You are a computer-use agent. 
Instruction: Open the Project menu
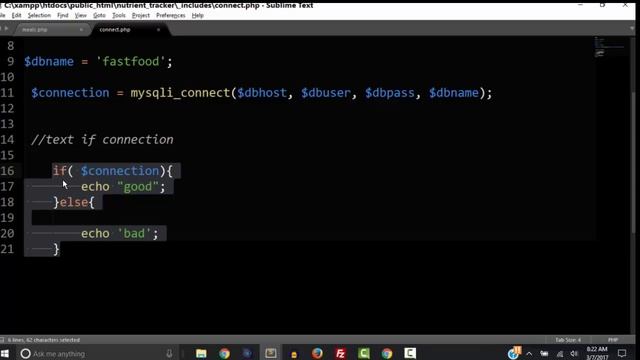tap(141, 16)
